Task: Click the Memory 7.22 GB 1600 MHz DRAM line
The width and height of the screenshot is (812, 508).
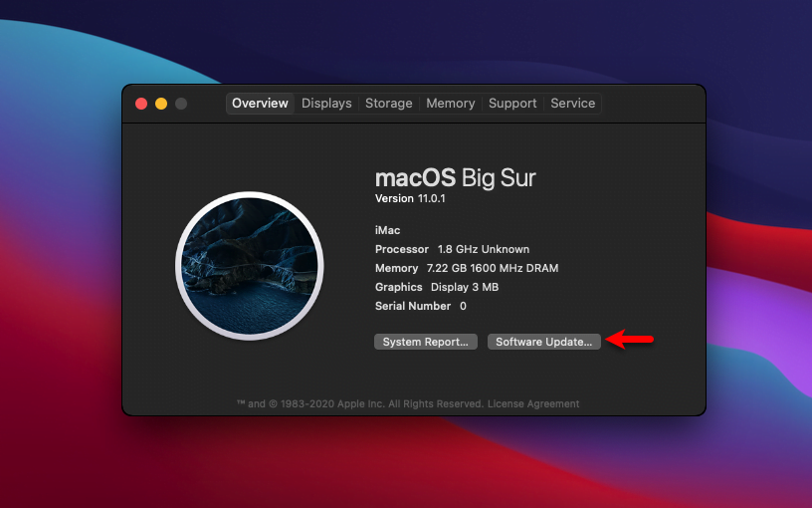Action: [467, 268]
